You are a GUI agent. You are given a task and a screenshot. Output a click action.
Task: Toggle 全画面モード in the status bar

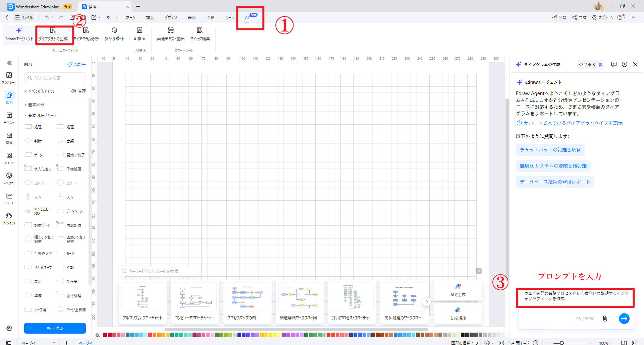[x=518, y=343]
